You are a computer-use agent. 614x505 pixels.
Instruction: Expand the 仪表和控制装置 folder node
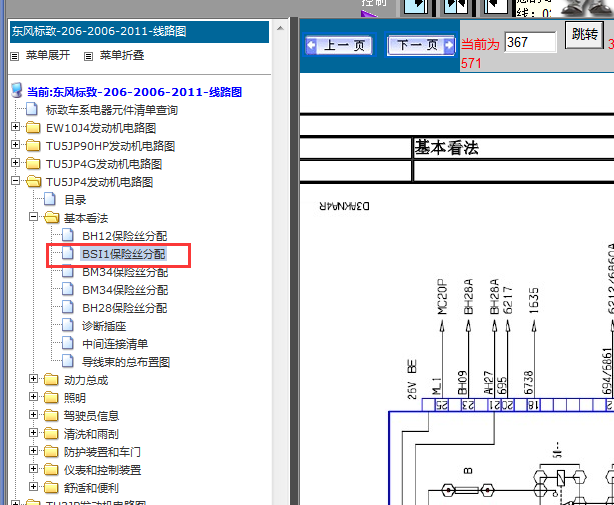point(34,469)
